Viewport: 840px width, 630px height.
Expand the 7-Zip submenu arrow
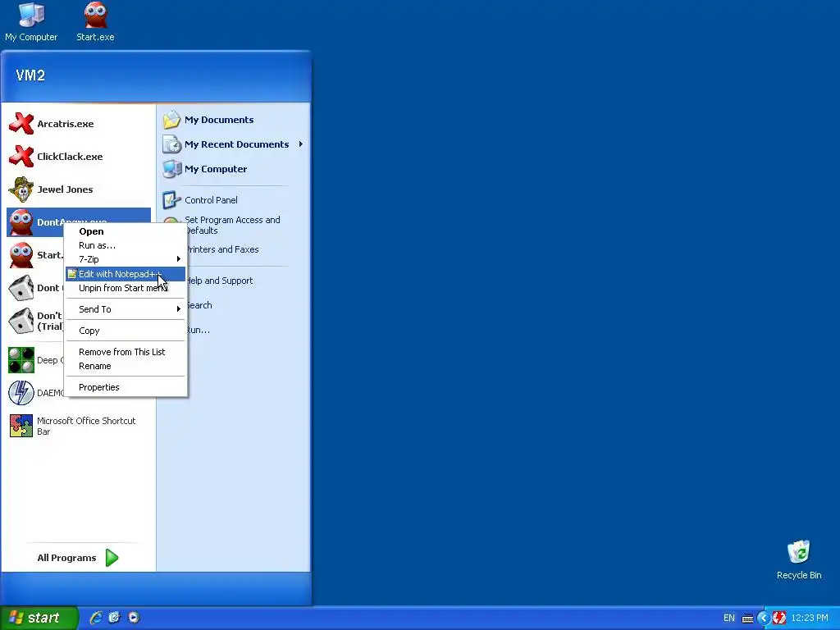point(178,259)
